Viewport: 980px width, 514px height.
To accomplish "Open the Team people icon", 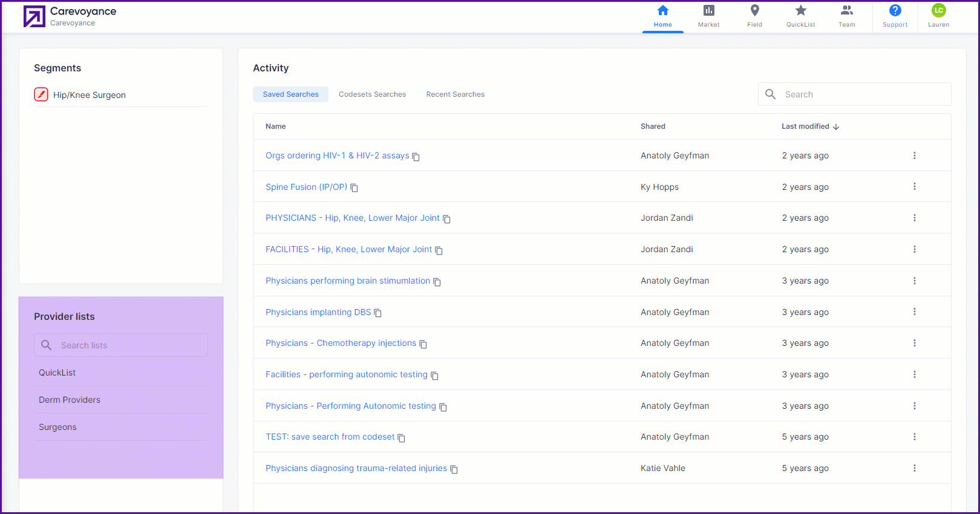I will pos(847,10).
